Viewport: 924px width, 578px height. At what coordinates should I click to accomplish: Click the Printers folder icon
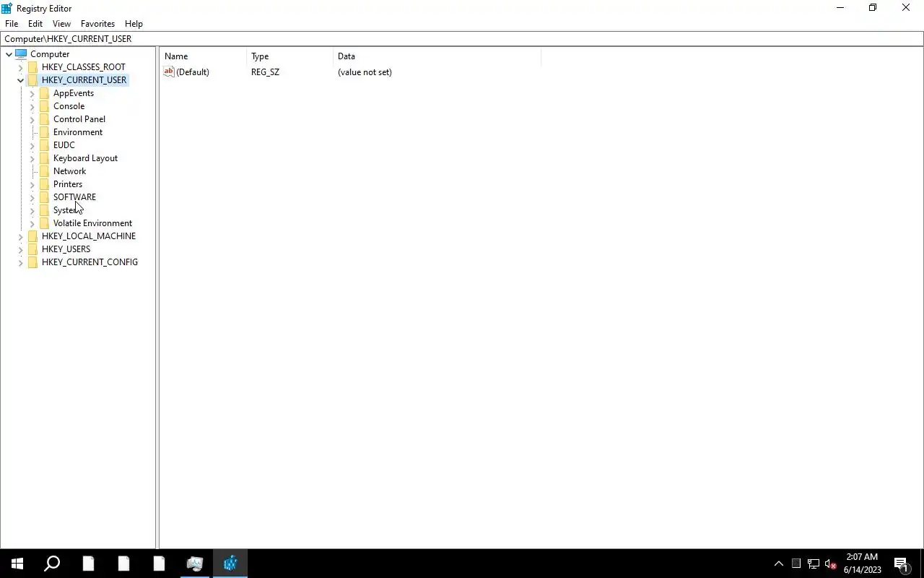point(44,184)
